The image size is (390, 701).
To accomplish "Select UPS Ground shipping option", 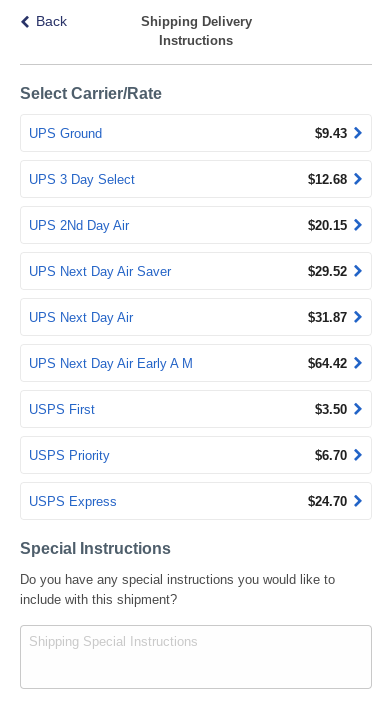I will click(196, 133).
